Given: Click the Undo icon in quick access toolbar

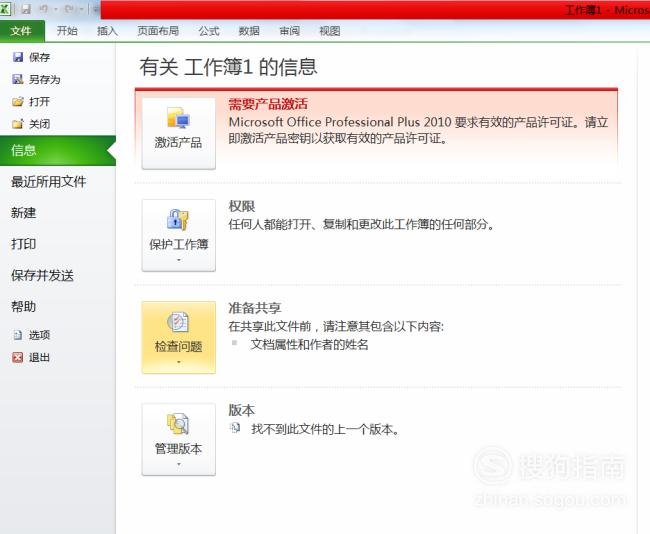Looking at the screenshot, I should [44, 9].
